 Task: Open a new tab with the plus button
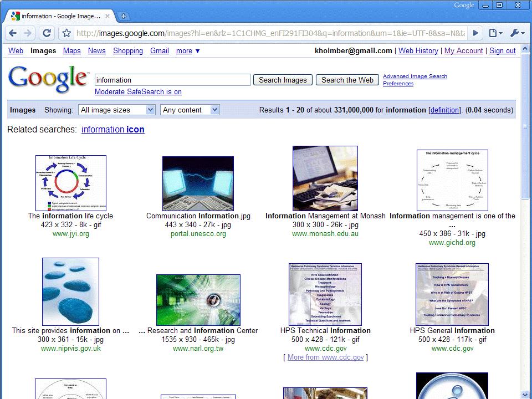click(123, 16)
